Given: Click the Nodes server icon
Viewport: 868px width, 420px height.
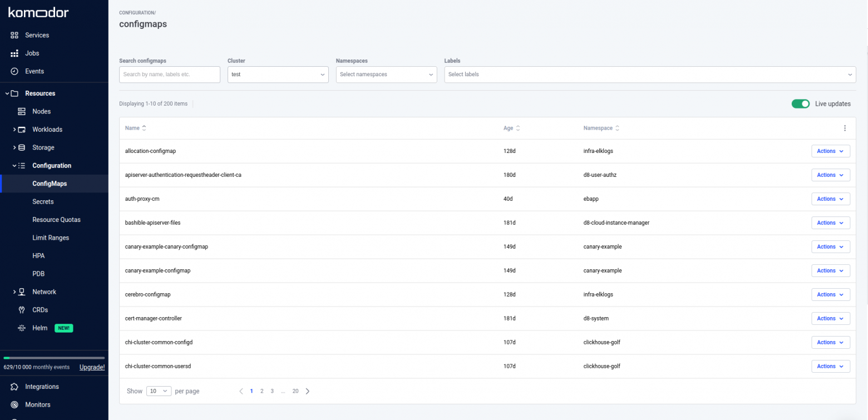Looking at the screenshot, I should (x=22, y=111).
